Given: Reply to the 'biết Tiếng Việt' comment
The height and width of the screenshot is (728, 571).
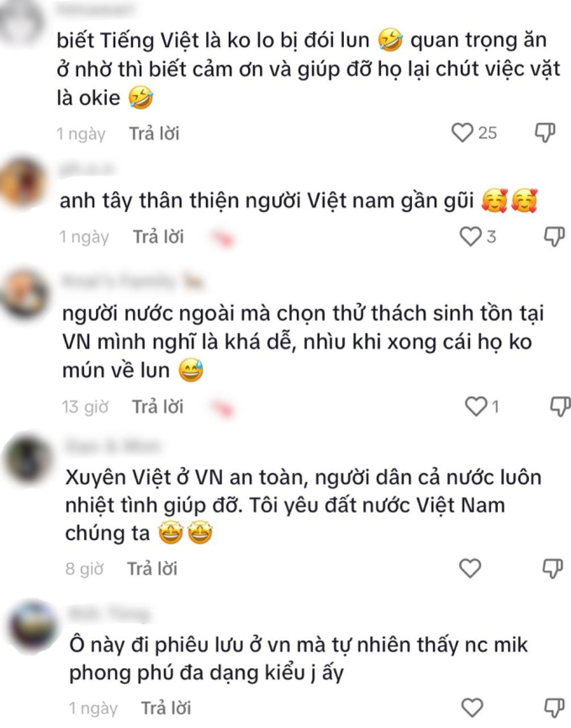Looking at the screenshot, I should pyautogui.click(x=154, y=134).
